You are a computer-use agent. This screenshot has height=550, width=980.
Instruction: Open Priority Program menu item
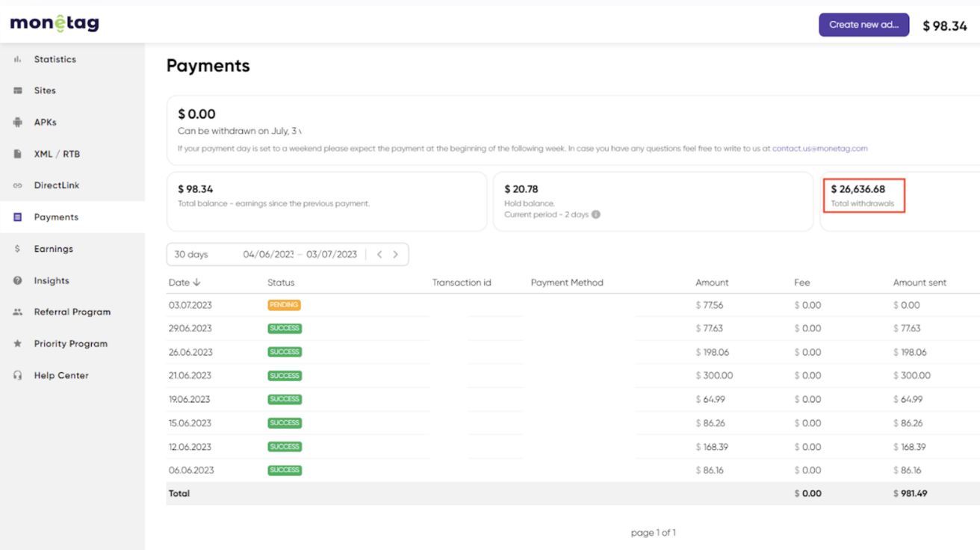click(70, 344)
